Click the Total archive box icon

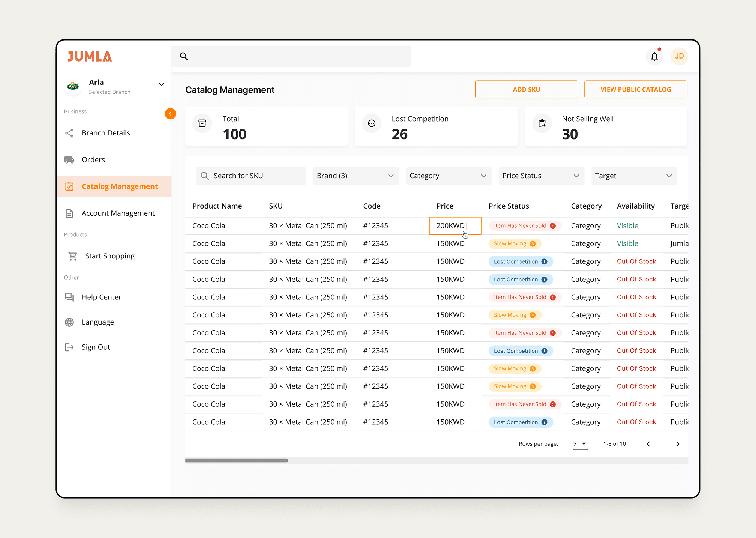pyautogui.click(x=202, y=123)
